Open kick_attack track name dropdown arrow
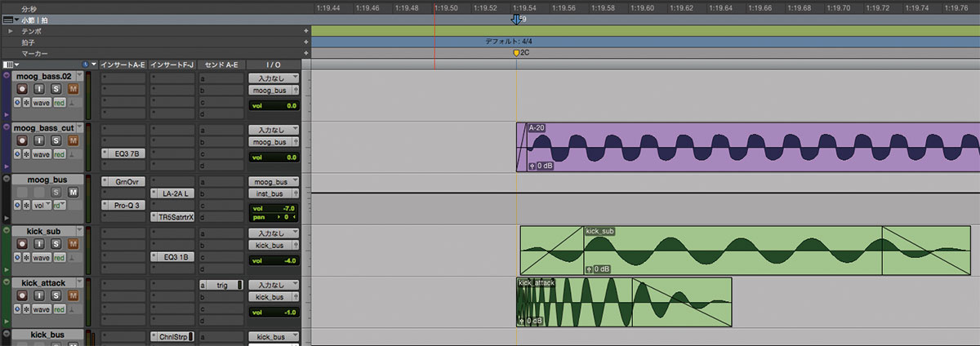Screen dimensions: 980x346 80,283
